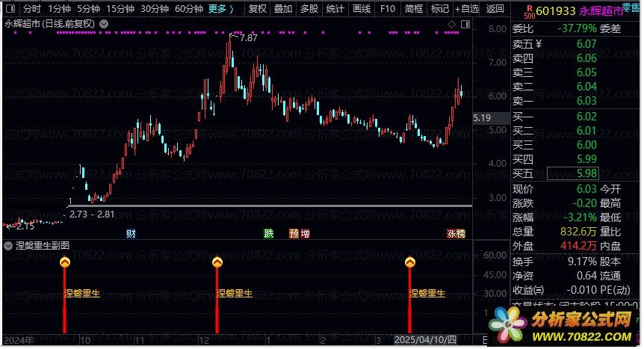This screenshot has height=349, width=644.
Task: Click 买四 price 5.99
Action: tap(586, 159)
